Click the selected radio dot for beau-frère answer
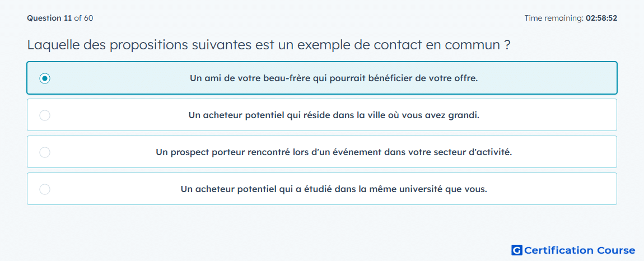The height and width of the screenshot is (261, 644). (45, 78)
